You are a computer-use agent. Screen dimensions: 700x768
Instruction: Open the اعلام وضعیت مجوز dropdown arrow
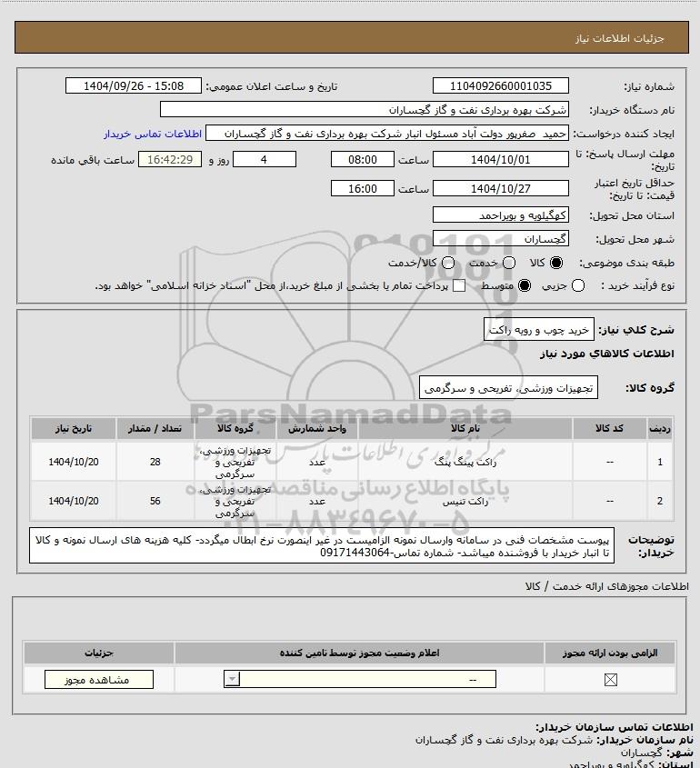(232, 679)
